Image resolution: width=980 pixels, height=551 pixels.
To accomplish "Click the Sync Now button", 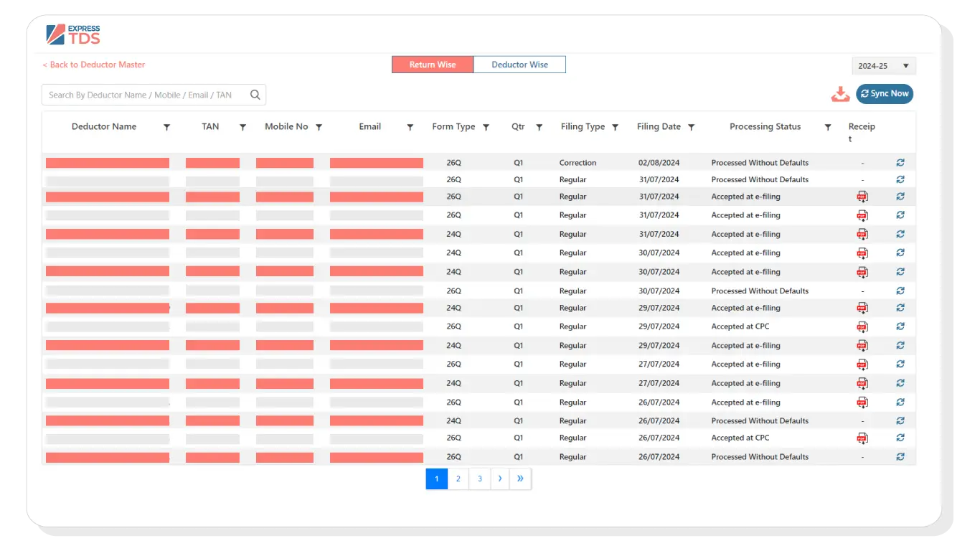I will [885, 94].
